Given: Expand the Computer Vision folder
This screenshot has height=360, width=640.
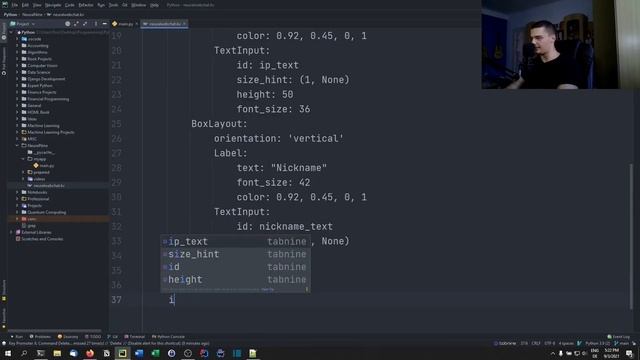Looking at the screenshot, I should coord(18,66).
